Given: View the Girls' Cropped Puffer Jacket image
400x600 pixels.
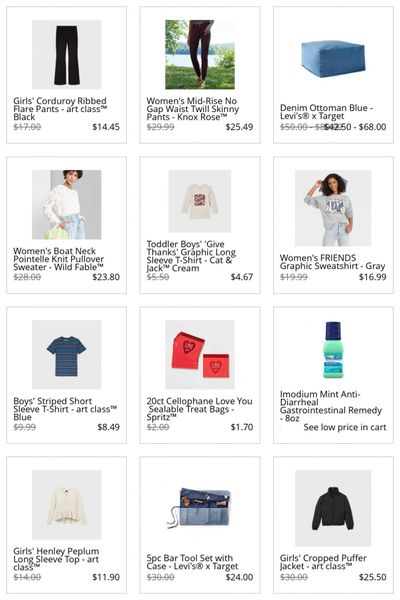Looking at the screenshot, I should tap(333, 508).
